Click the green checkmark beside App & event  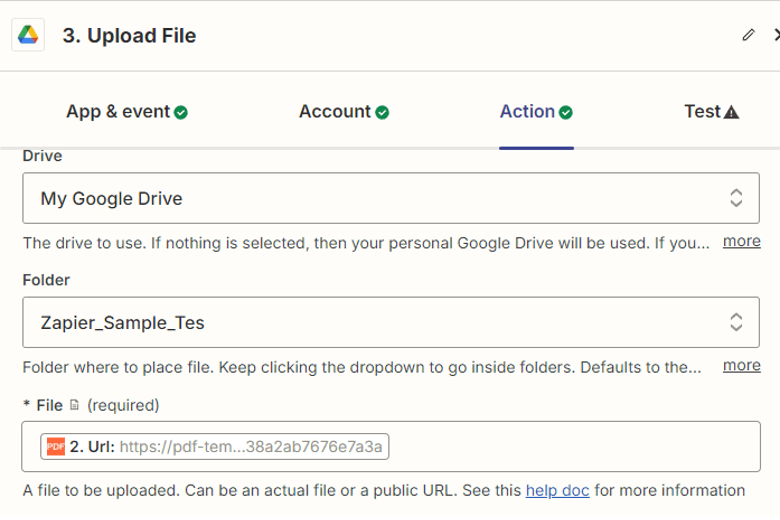tap(181, 112)
